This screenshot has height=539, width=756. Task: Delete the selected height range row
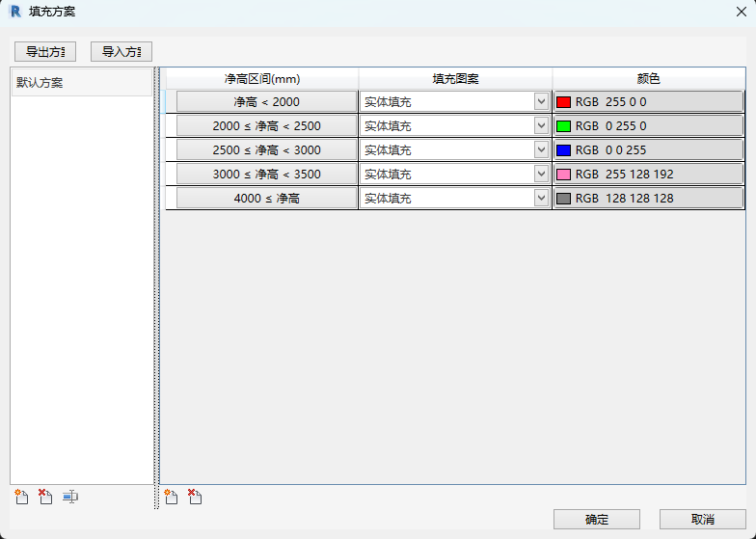click(195, 498)
